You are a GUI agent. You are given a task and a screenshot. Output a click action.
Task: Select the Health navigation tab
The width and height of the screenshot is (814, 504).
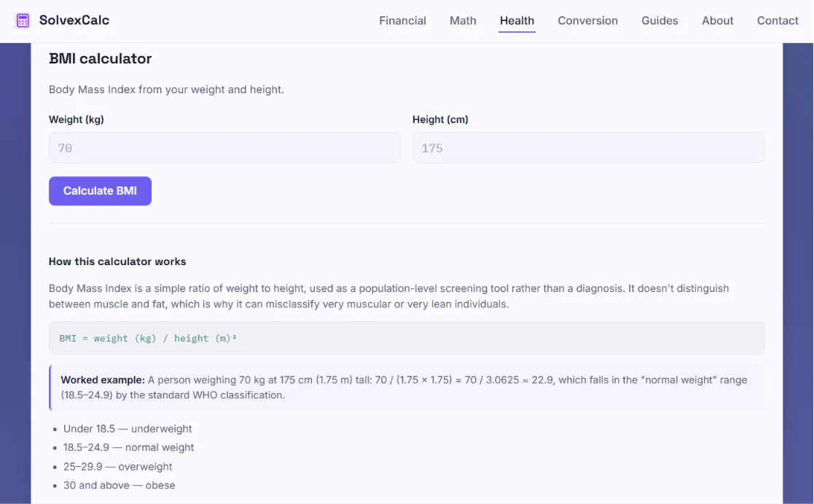[517, 21]
